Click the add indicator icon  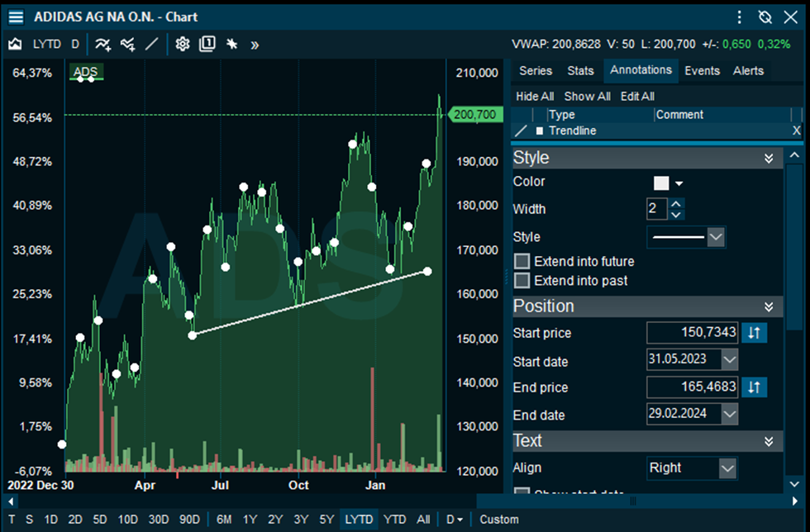tap(102, 45)
